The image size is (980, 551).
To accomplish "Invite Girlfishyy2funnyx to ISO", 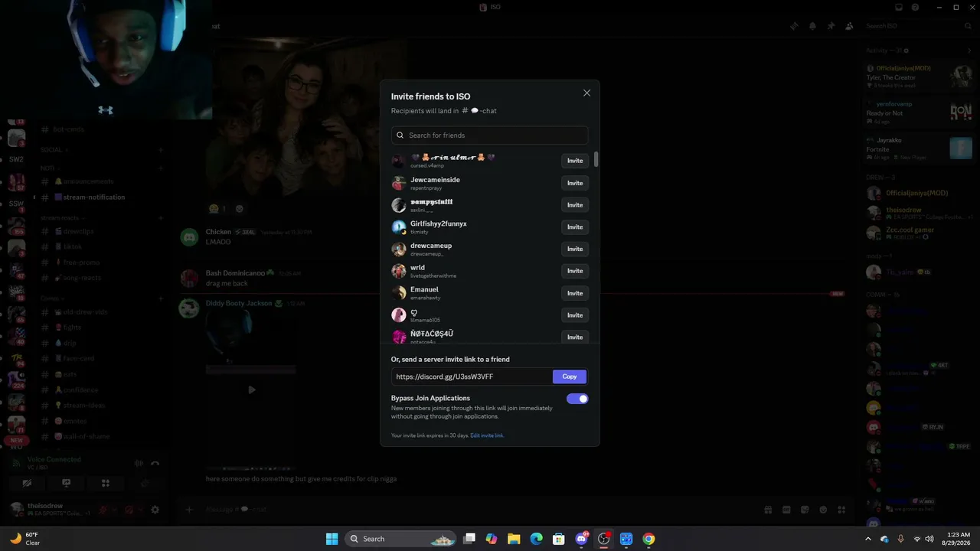I will [575, 227].
